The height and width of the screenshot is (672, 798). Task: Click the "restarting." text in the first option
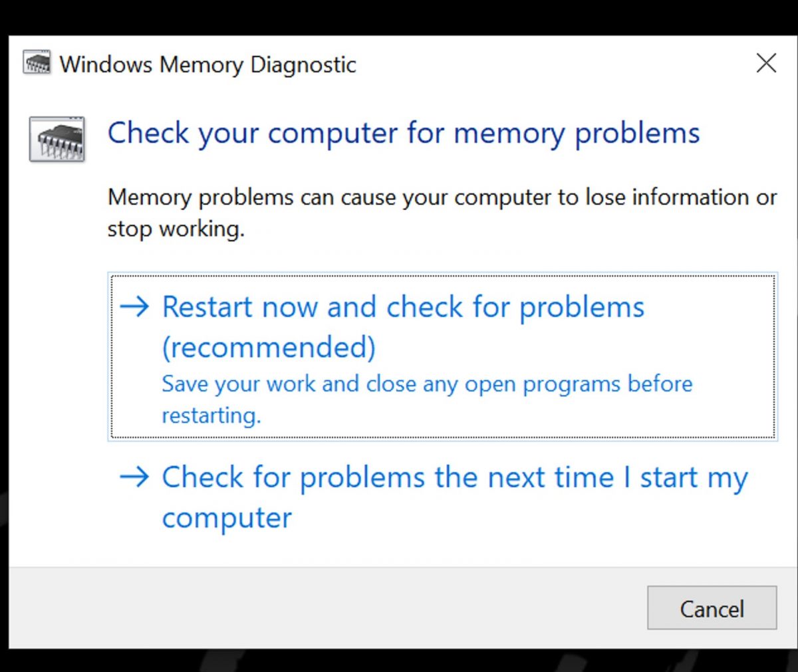coord(211,415)
